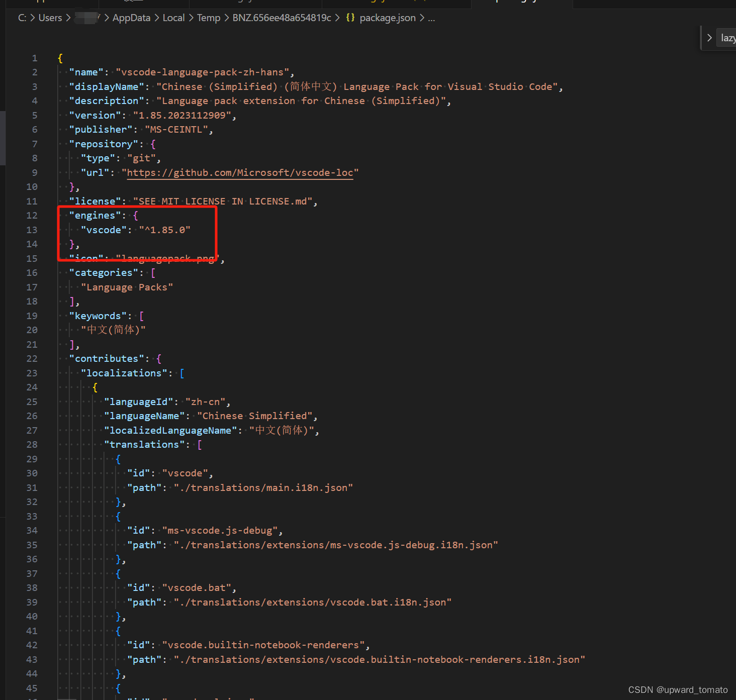The width and height of the screenshot is (736, 700).
Task: Click the "^1.85.0" vscode engine value
Action: click(165, 230)
